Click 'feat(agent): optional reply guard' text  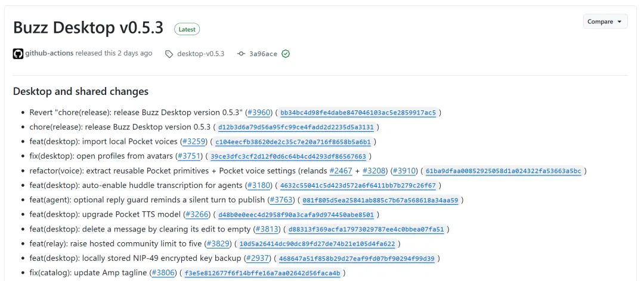tap(147, 200)
